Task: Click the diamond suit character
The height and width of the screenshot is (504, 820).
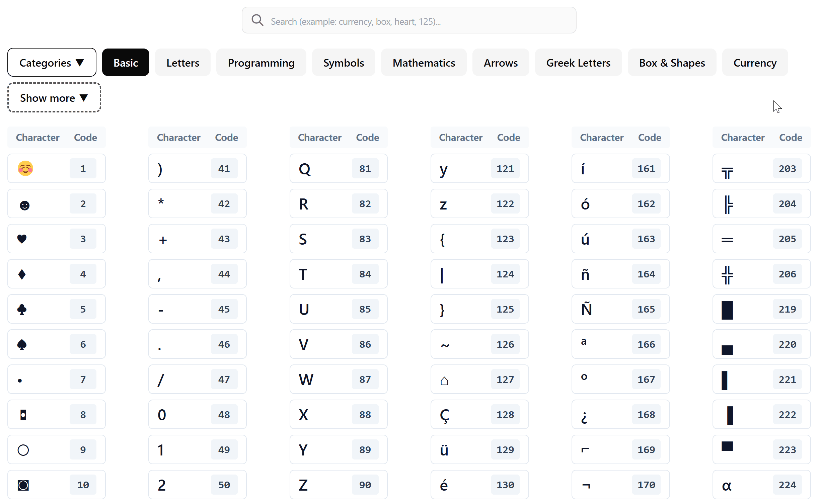Action: pyautogui.click(x=22, y=274)
